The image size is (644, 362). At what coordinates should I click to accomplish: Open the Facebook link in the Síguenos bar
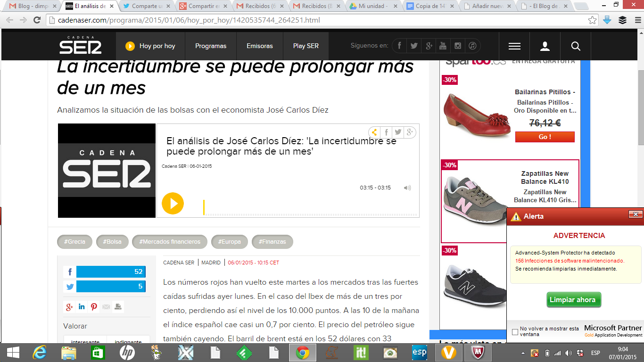click(399, 46)
